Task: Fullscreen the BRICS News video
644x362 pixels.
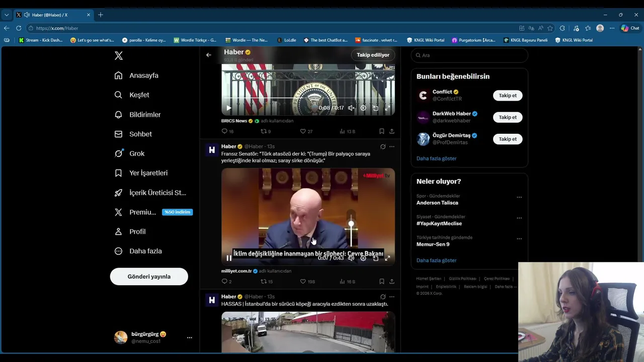Action: (387, 108)
